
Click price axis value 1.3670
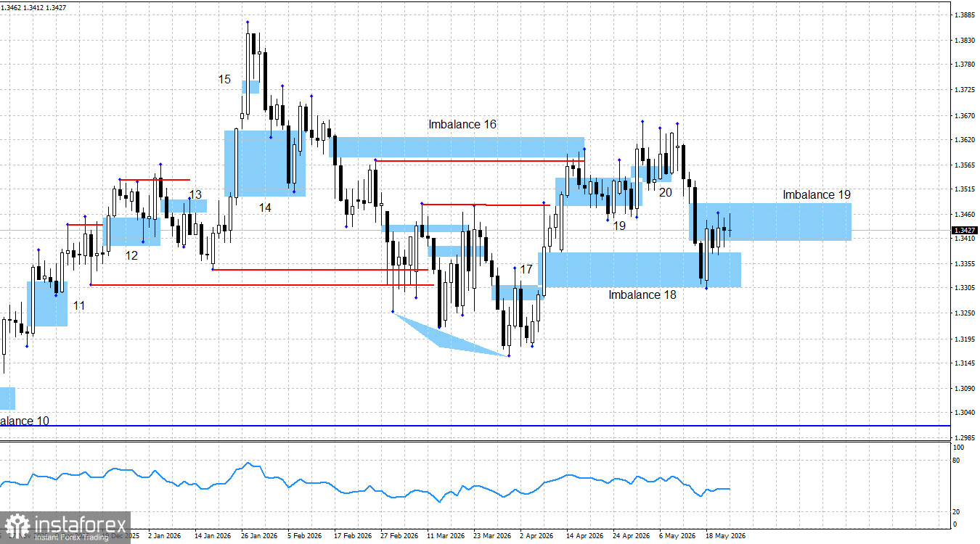click(x=964, y=115)
